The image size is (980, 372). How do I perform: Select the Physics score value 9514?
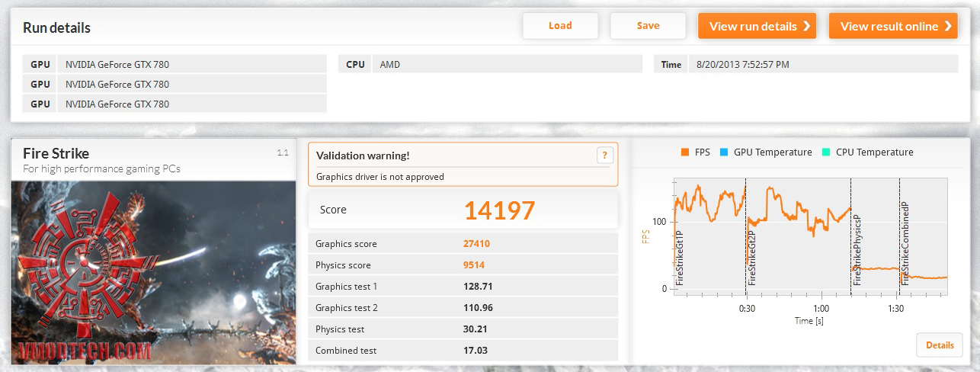[474, 265]
